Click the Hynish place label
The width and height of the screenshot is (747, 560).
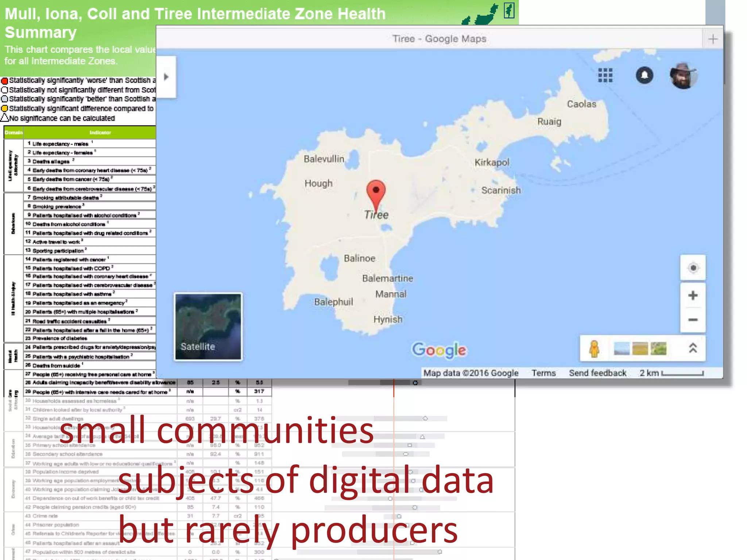tap(388, 319)
